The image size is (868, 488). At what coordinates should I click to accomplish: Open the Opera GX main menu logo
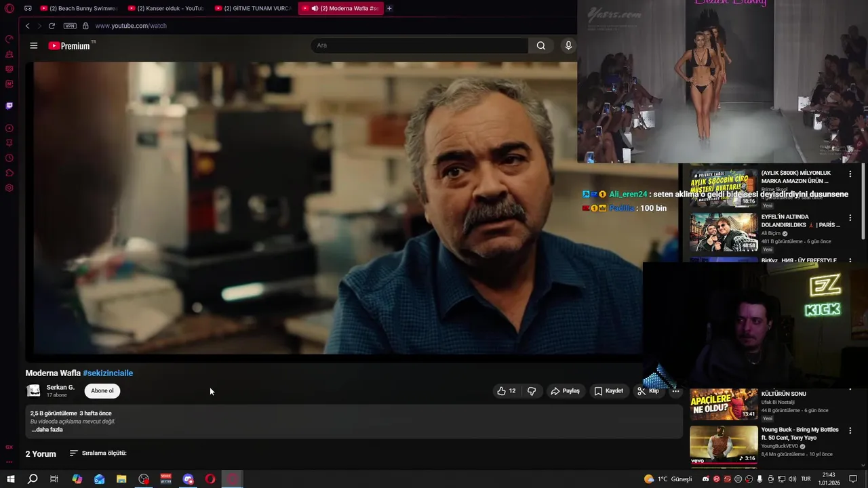9,8
